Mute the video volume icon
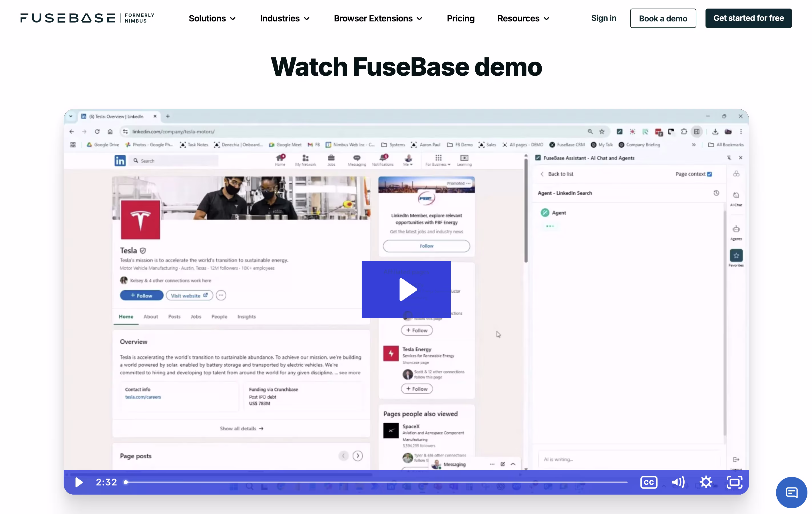The image size is (812, 514). (678, 482)
